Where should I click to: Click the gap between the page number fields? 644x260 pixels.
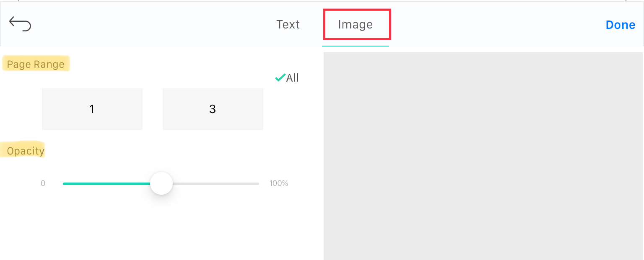click(153, 109)
